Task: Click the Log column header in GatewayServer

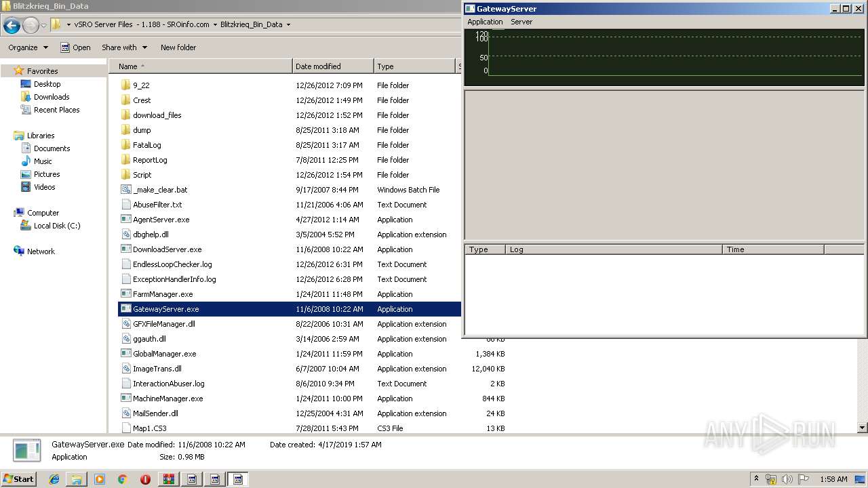Action: tap(614, 249)
